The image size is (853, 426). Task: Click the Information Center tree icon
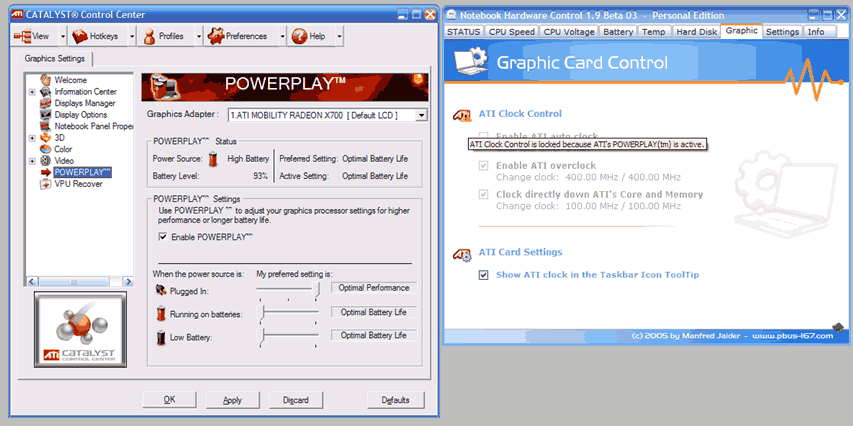[46, 91]
